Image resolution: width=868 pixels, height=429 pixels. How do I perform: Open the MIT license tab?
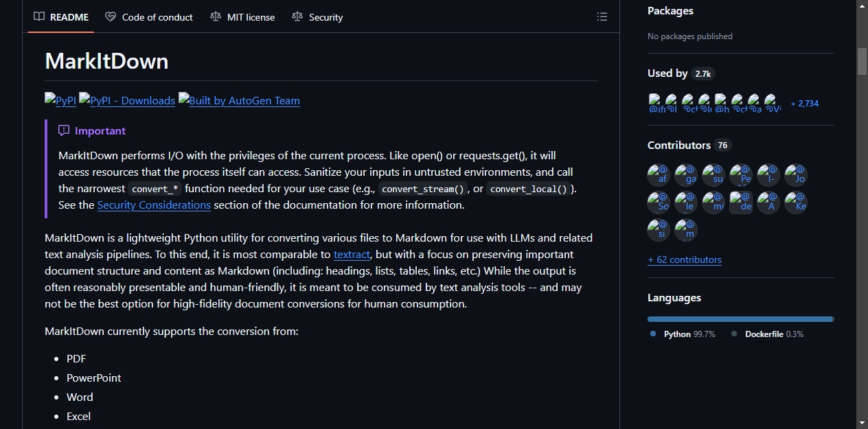pyautogui.click(x=242, y=17)
